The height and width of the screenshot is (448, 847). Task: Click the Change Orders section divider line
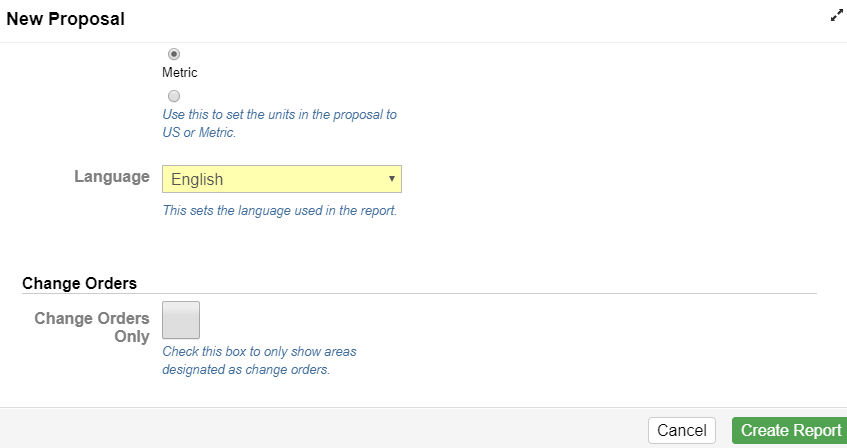[x=419, y=293]
